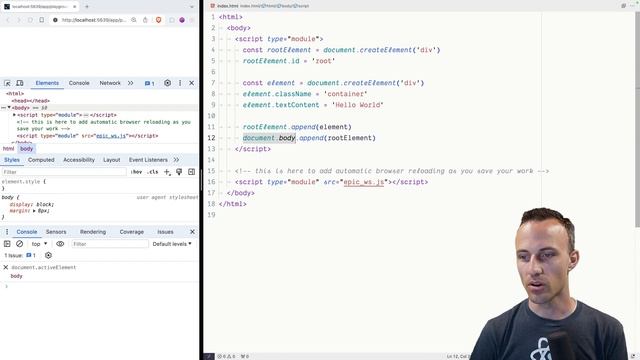Collapse the body node in DOM tree

(9, 108)
